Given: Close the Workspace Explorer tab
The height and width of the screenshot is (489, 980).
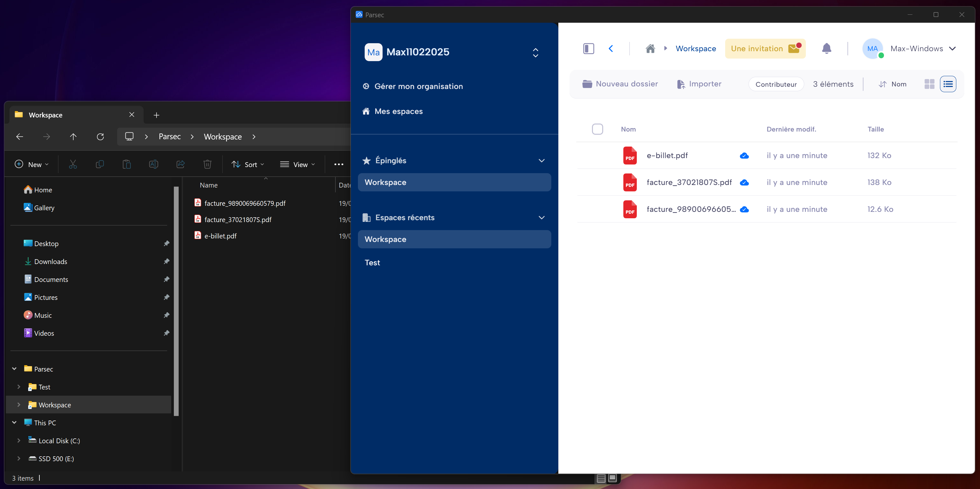Looking at the screenshot, I should point(132,115).
